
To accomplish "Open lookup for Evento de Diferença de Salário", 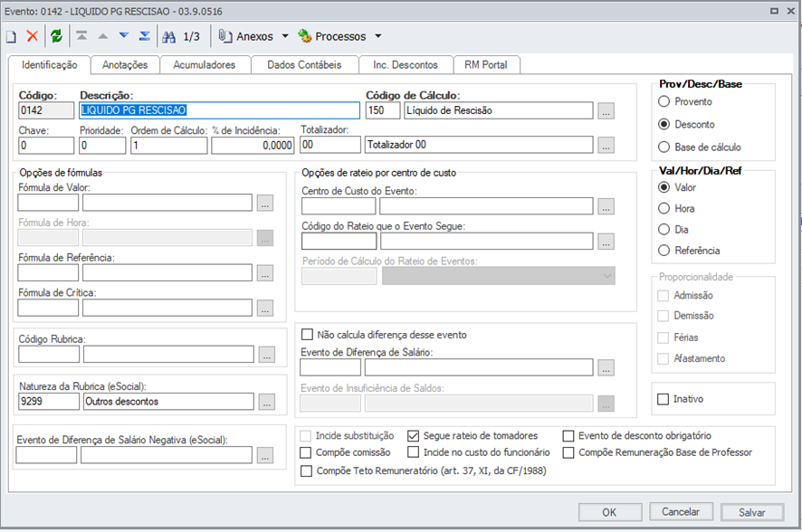I will tap(606, 367).
